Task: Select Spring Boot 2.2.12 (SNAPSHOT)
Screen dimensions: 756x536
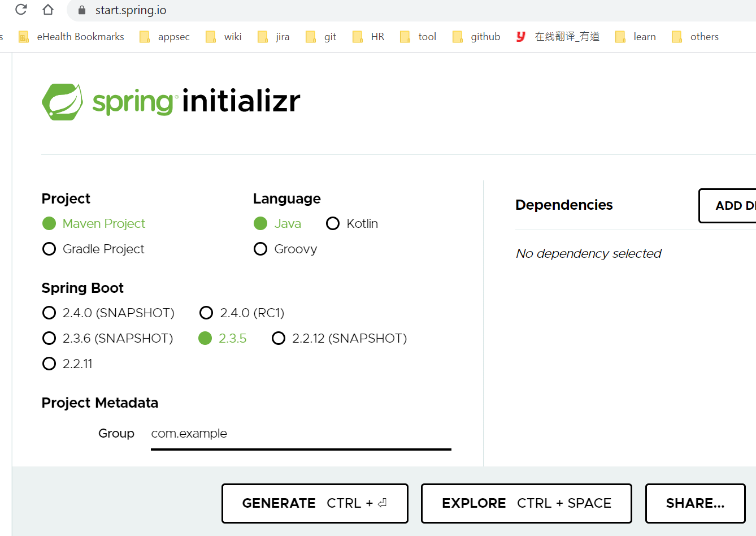Action: point(340,338)
